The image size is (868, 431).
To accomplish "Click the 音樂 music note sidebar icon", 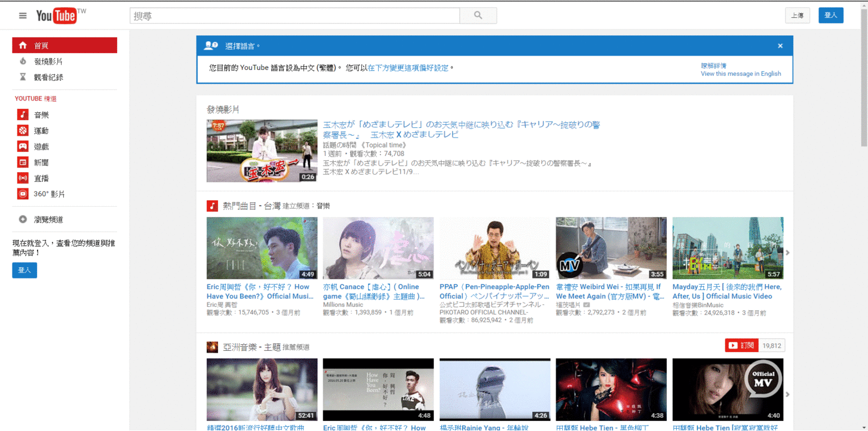I will [23, 115].
